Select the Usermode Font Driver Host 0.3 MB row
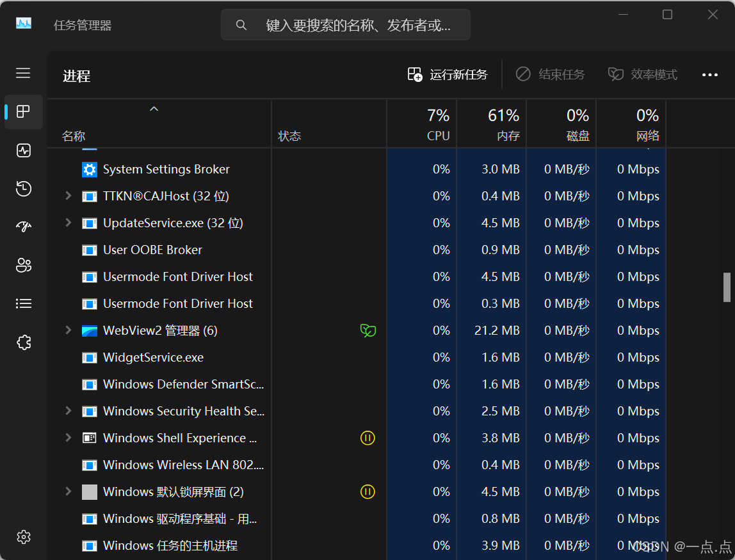The image size is (735, 560). click(357, 303)
